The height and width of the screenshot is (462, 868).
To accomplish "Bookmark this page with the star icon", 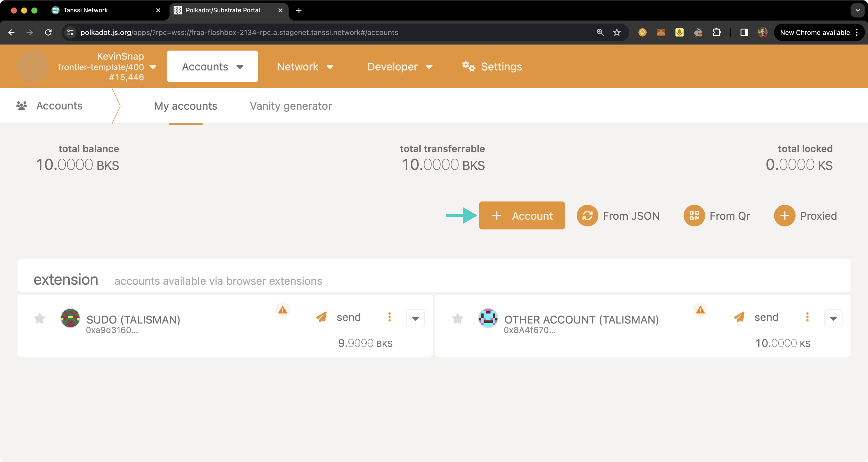I will (617, 32).
